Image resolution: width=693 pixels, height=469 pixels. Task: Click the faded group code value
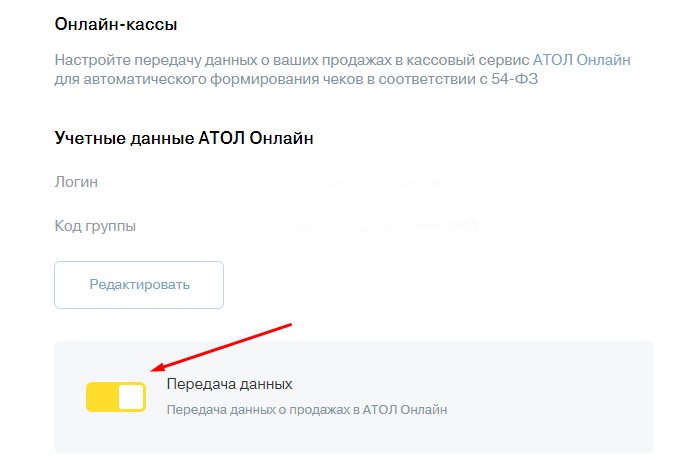(388, 227)
